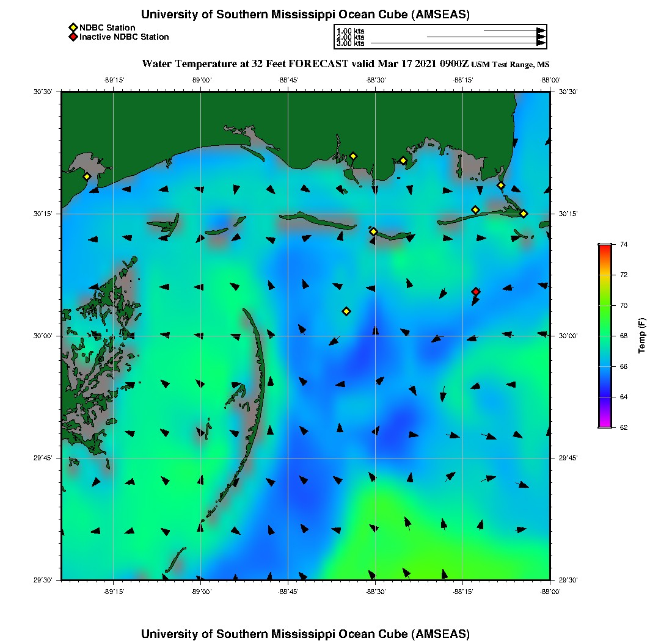The height and width of the screenshot is (641, 672).
Task: Click the red Inactive NDBC Station legend diamond
Action: click(73, 37)
